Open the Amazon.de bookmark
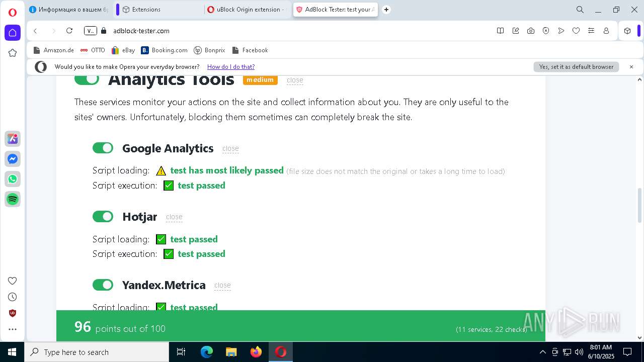This screenshot has width=644, height=362. point(53,50)
